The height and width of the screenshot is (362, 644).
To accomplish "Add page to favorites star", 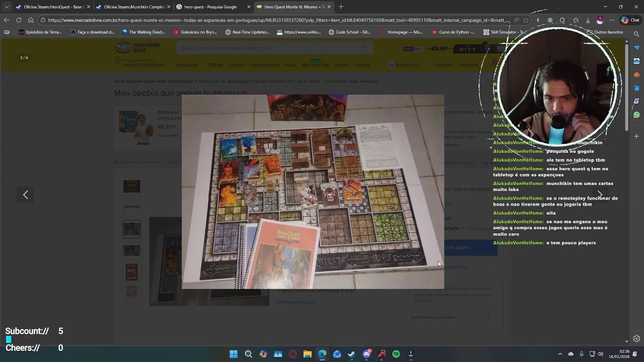I will [x=526, y=20].
